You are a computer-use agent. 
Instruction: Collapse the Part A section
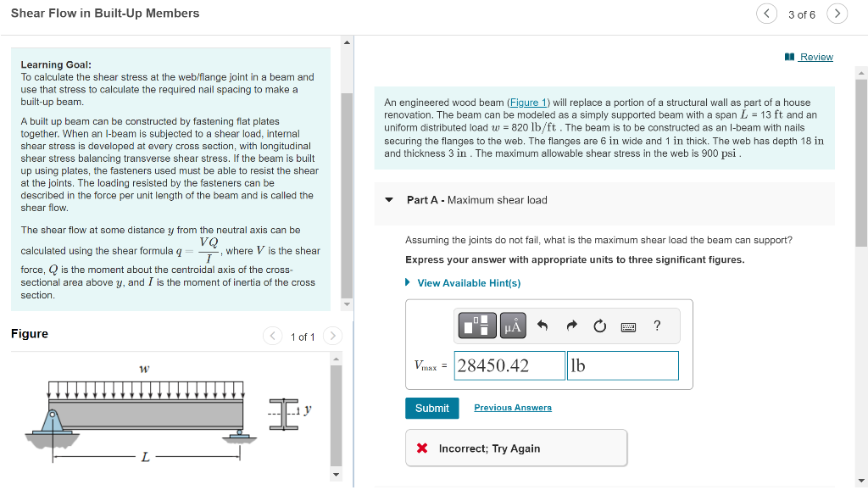click(388, 199)
